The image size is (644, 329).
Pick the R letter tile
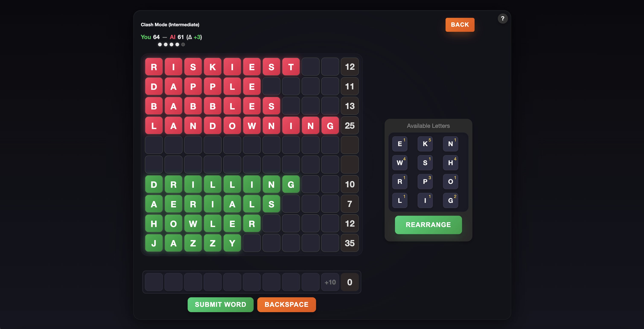400,182
